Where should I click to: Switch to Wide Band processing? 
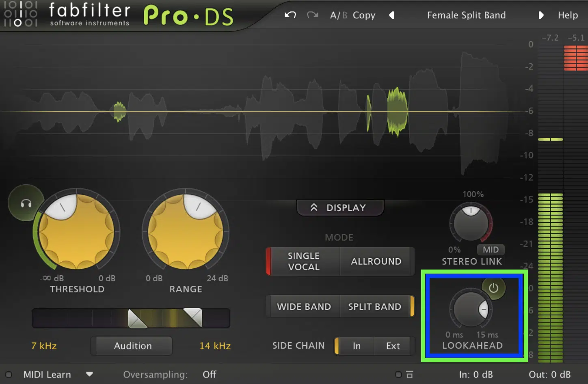point(304,306)
